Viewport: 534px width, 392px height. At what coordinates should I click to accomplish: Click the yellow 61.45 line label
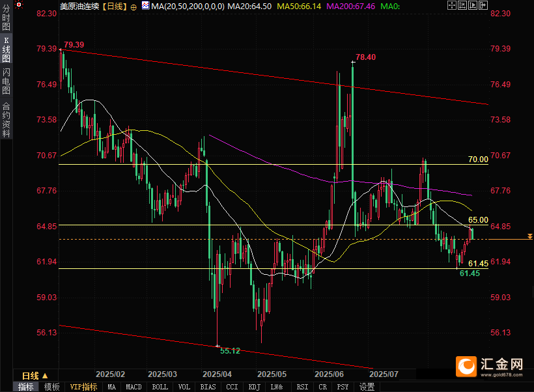pos(478,263)
